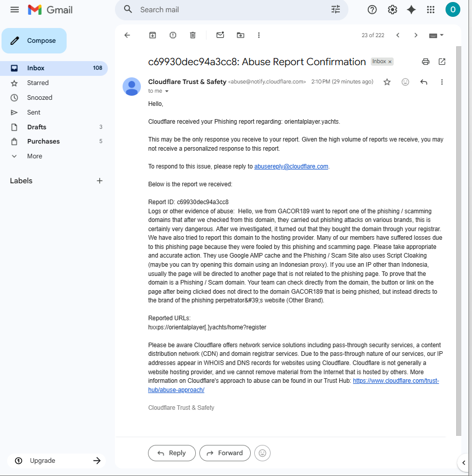Star this Cloudflare message
Image resolution: width=472 pixels, height=476 pixels.
(387, 82)
